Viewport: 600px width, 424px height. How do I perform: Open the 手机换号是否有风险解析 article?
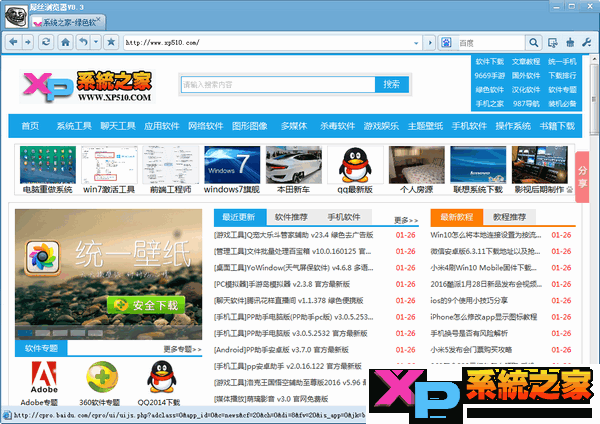(x=469, y=333)
